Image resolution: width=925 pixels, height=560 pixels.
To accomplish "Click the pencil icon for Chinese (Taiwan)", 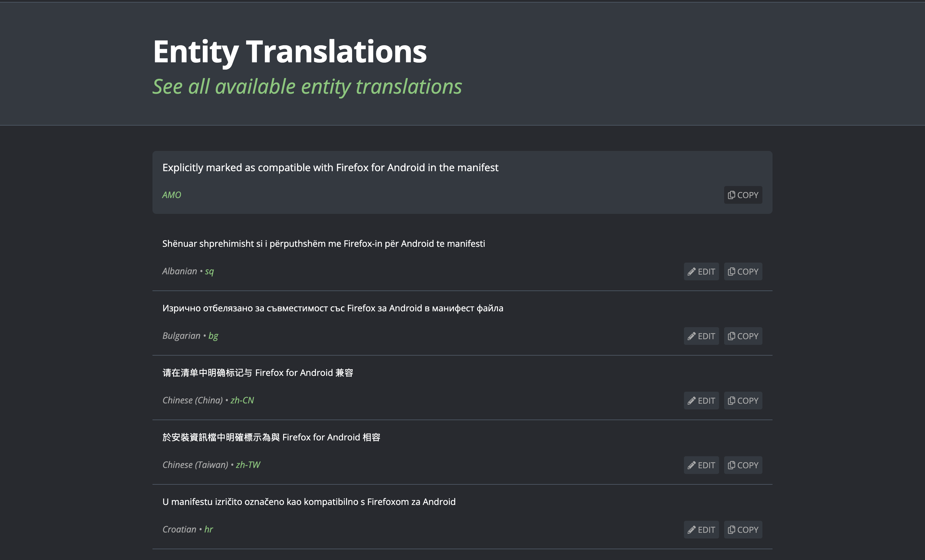I will tap(692, 465).
